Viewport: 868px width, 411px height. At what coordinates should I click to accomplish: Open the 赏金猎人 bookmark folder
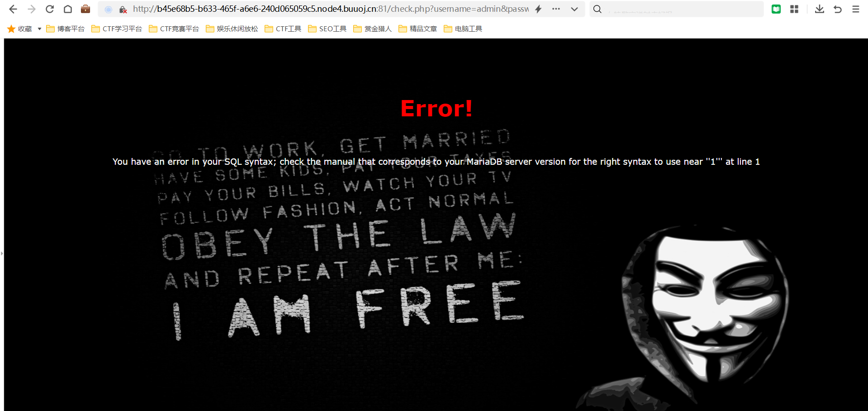pyautogui.click(x=373, y=29)
